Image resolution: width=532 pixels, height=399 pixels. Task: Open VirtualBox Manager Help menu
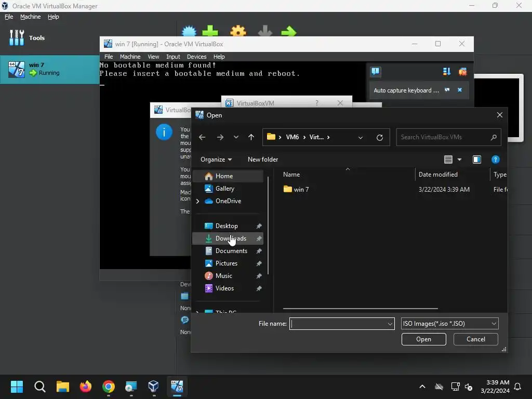point(54,17)
